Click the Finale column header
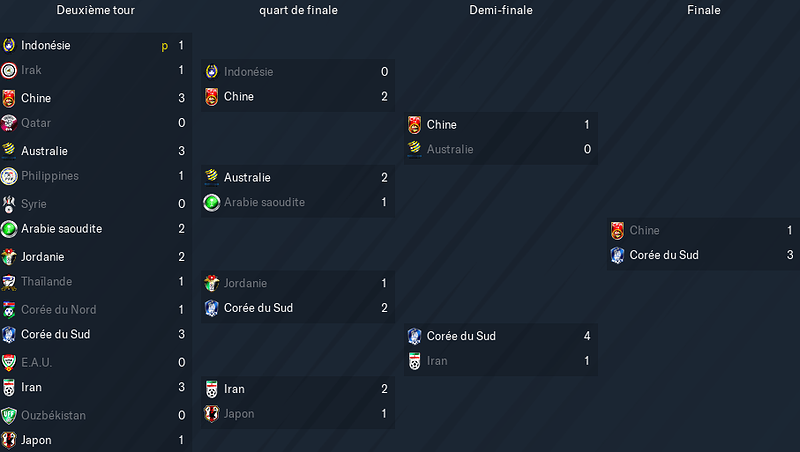Screen dimensions: 800x452 704,10
